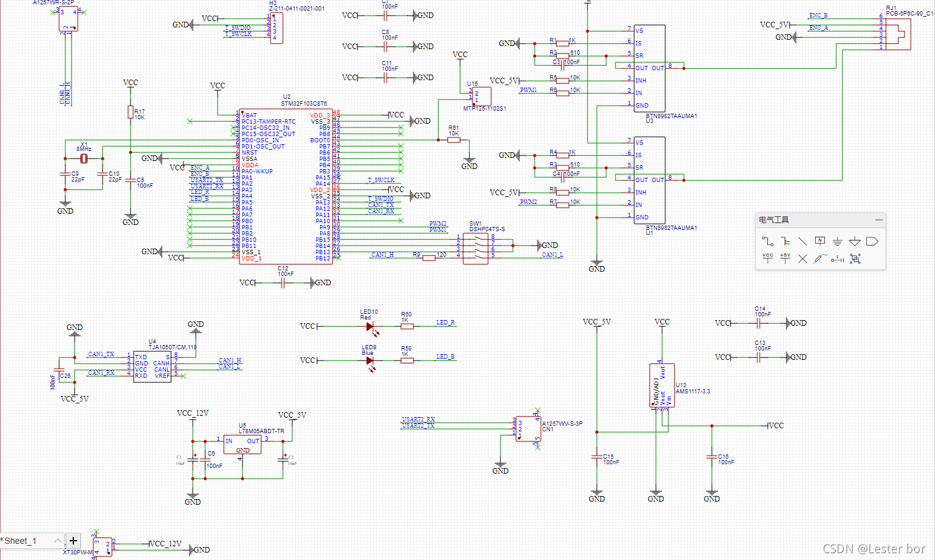Select the USART2_RX label near CN1

(418, 420)
